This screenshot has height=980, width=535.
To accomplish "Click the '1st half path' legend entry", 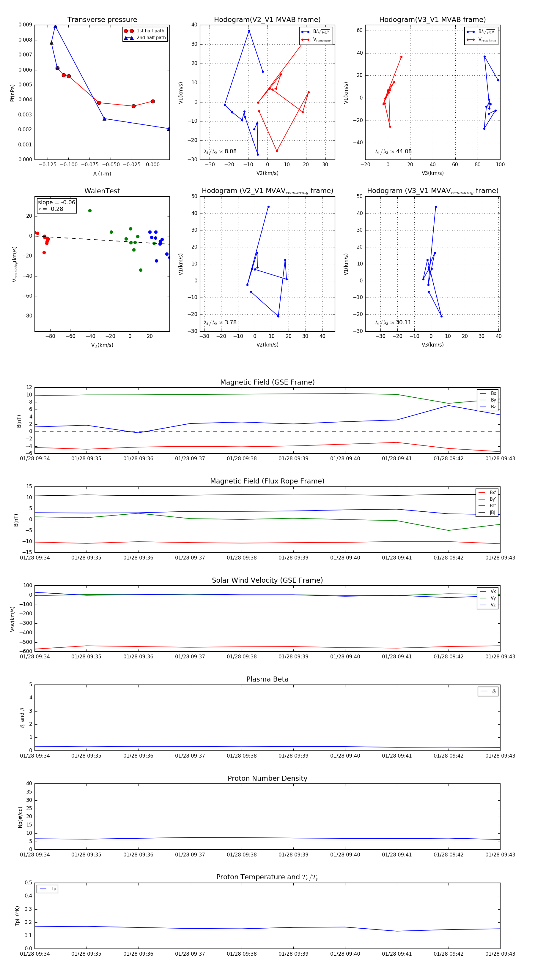I will (145, 31).
